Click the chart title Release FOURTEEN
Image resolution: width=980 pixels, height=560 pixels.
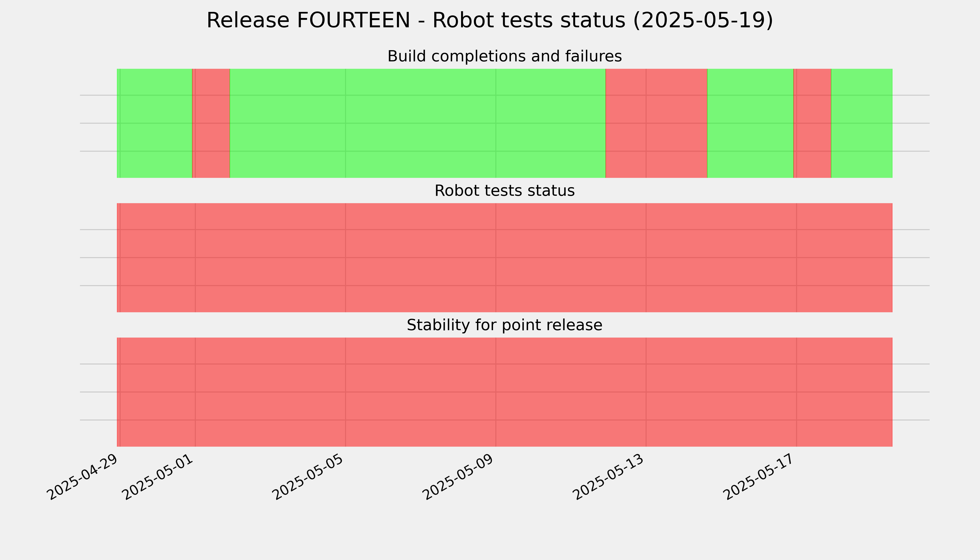pos(490,20)
